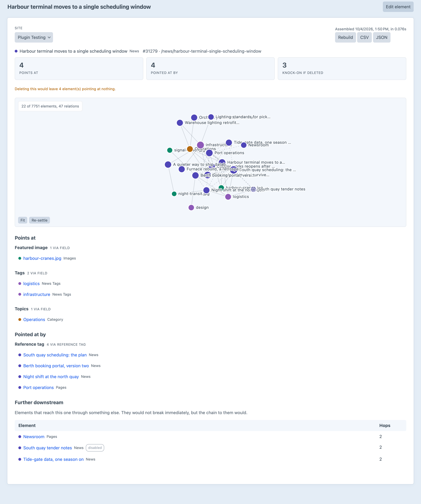Open the Operations category link

tap(34, 320)
